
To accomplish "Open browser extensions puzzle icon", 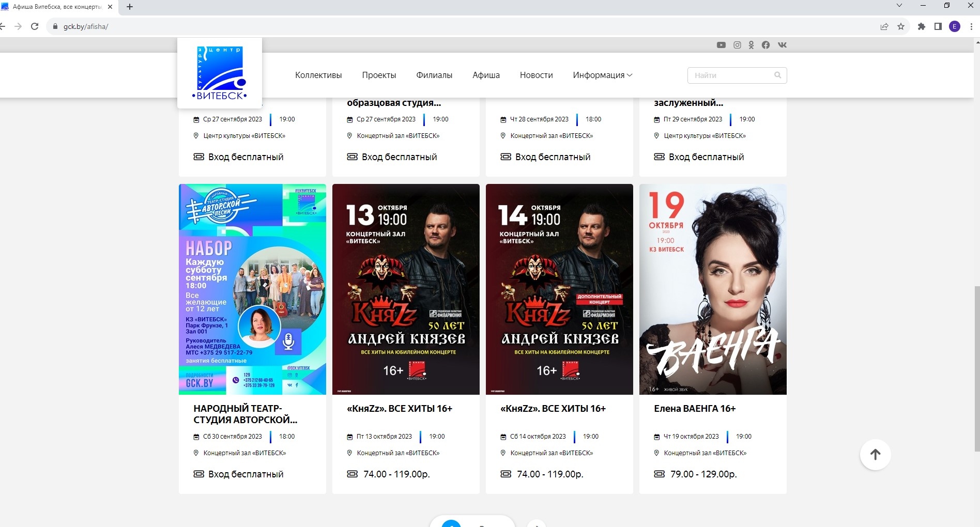I will 921,26.
